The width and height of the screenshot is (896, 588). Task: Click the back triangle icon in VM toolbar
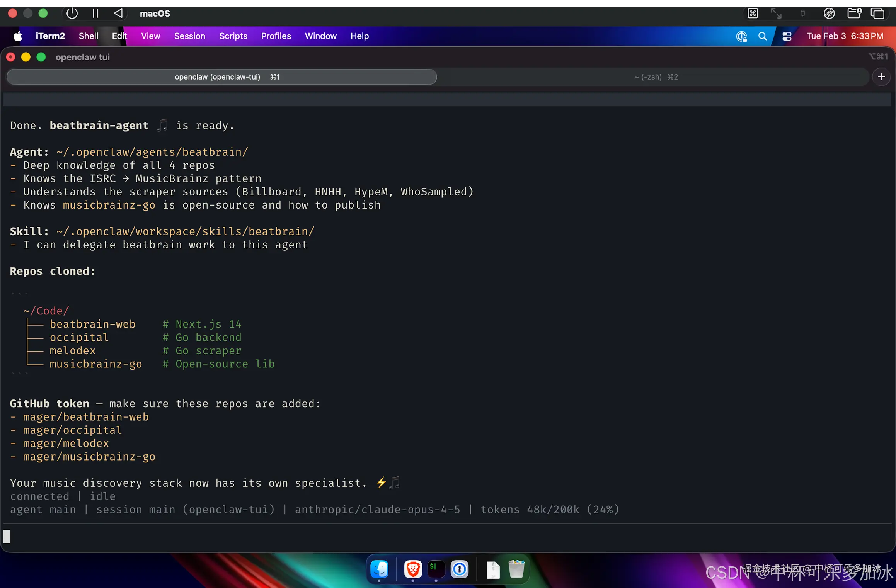118,14
